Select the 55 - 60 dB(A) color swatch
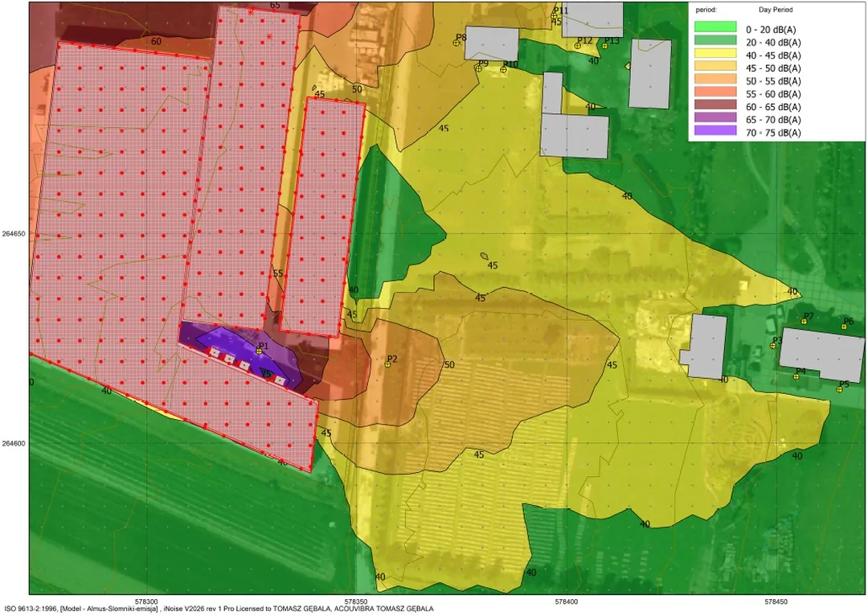Image resolution: width=868 pixels, height=616 pixels. pyautogui.click(x=716, y=92)
